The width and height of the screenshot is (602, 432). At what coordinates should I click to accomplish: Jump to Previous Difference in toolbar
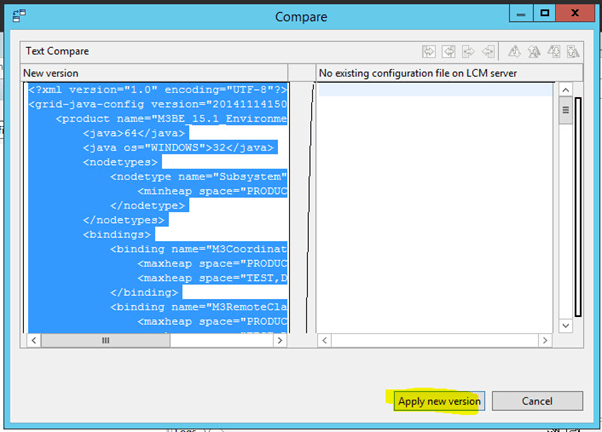(x=533, y=50)
